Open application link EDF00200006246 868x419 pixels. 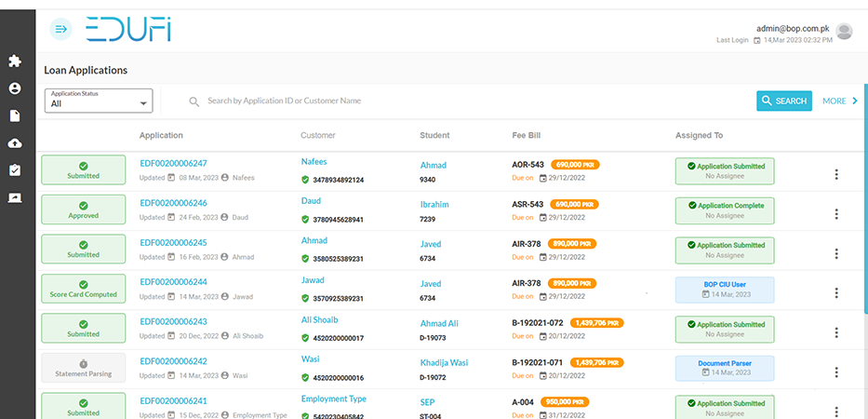(173, 203)
